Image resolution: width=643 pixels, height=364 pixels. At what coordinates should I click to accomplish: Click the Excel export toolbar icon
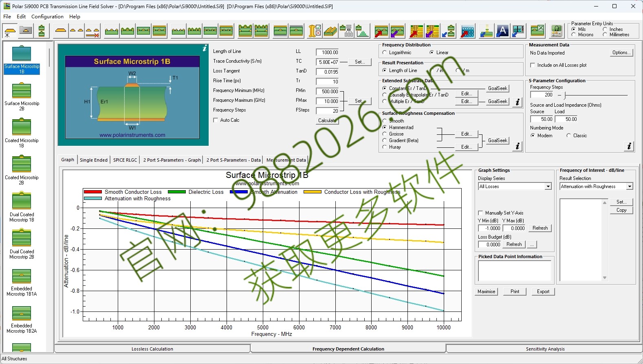(538, 31)
